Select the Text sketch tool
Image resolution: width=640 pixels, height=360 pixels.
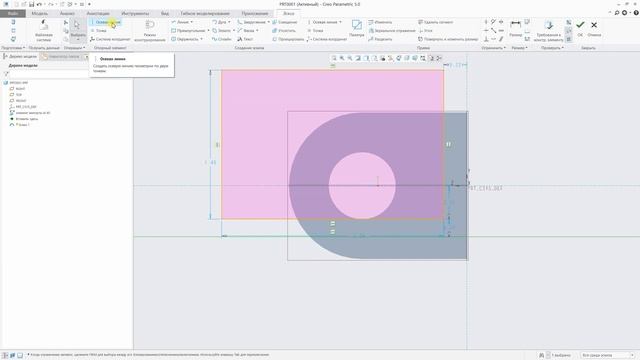pos(245,39)
